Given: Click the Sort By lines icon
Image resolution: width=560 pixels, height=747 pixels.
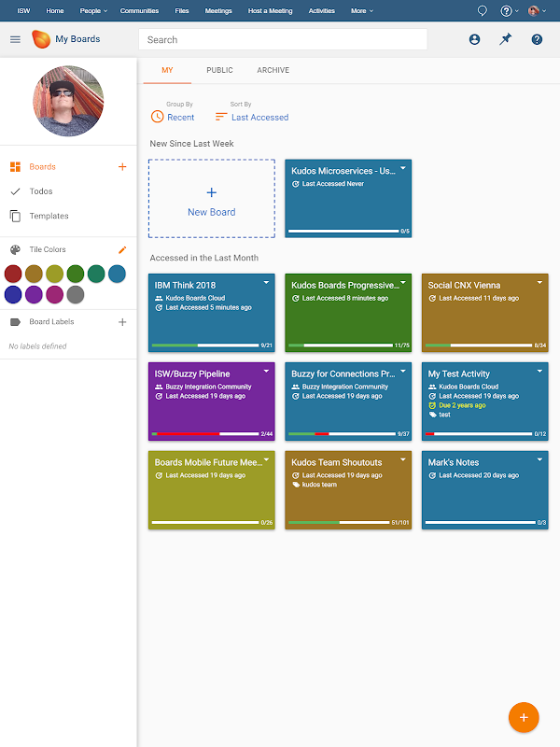Looking at the screenshot, I should pos(221,117).
